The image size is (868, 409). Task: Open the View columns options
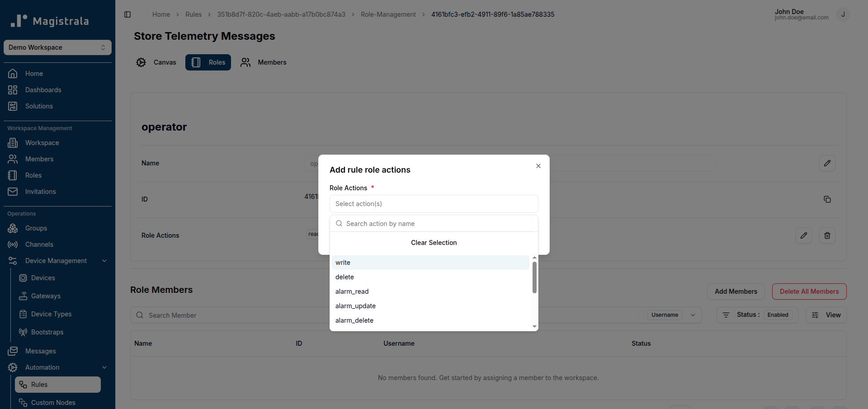pos(826,315)
